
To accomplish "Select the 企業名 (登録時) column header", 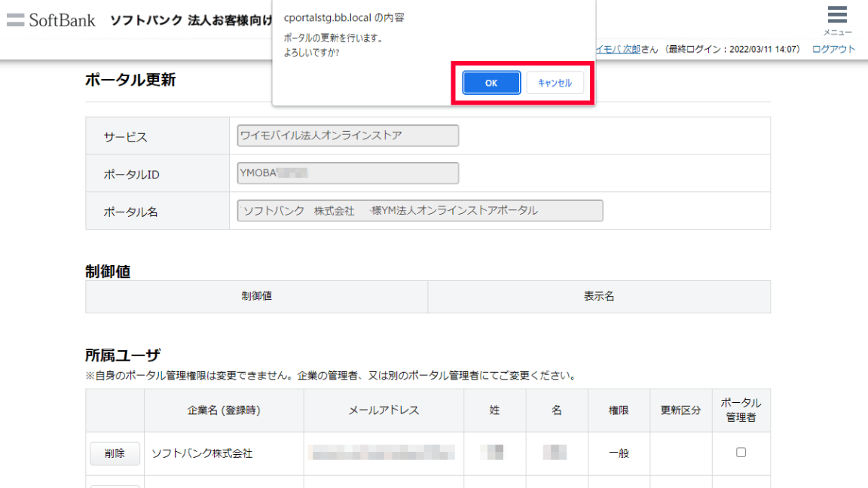I will [x=224, y=410].
